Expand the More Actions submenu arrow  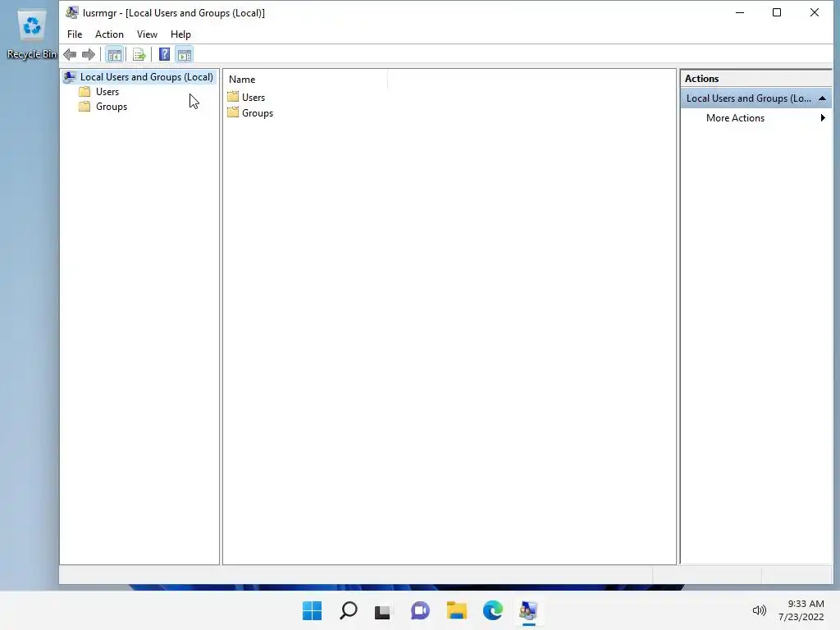[x=823, y=118]
